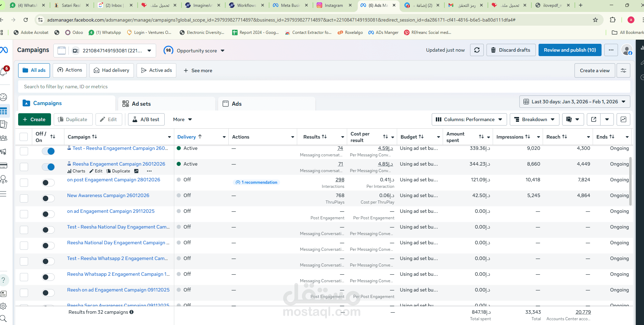This screenshot has height=325, width=644.
Task: Select the Active ads view
Action: pyautogui.click(x=156, y=70)
